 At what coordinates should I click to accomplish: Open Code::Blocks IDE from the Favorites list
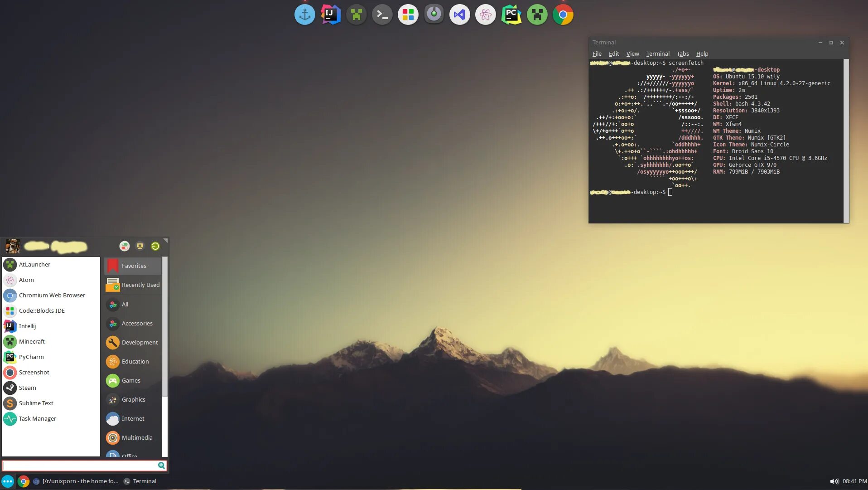click(51, 311)
